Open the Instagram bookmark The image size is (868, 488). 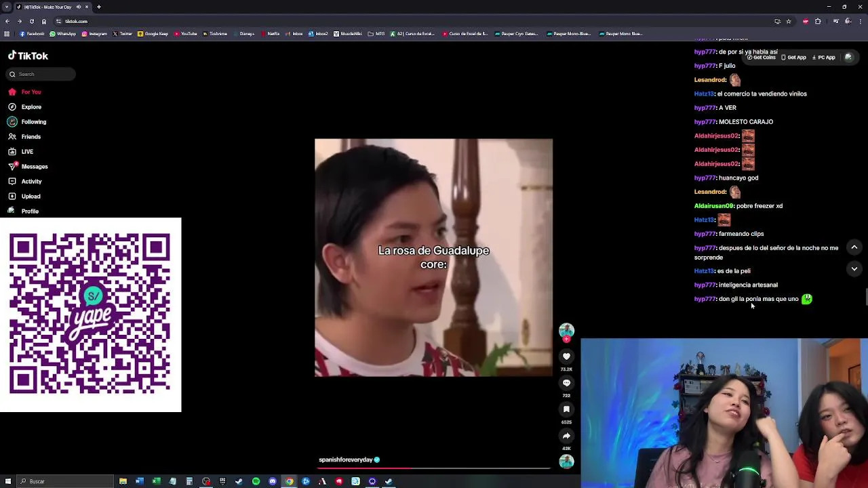point(94,34)
